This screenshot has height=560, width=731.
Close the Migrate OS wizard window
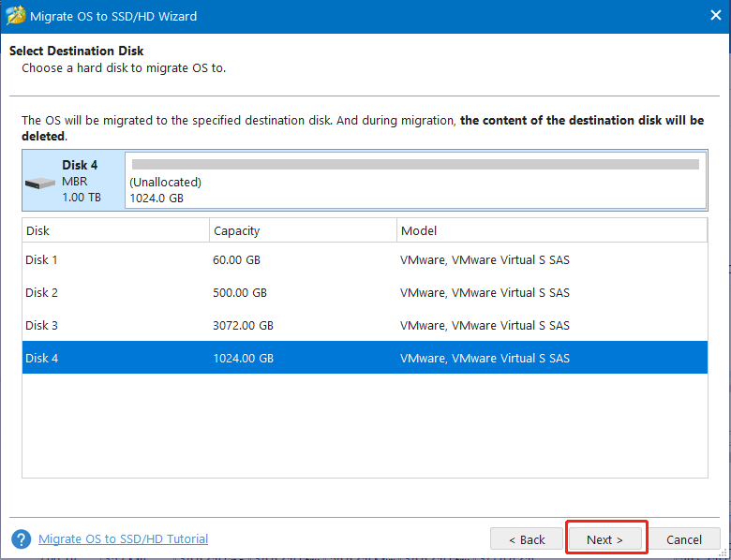click(707, 16)
